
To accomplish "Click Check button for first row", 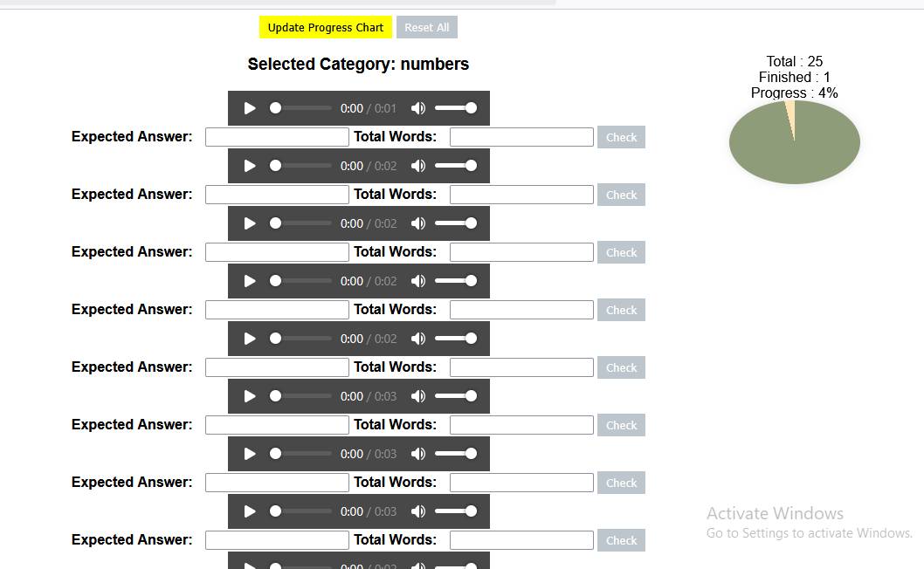I will pyautogui.click(x=621, y=137).
